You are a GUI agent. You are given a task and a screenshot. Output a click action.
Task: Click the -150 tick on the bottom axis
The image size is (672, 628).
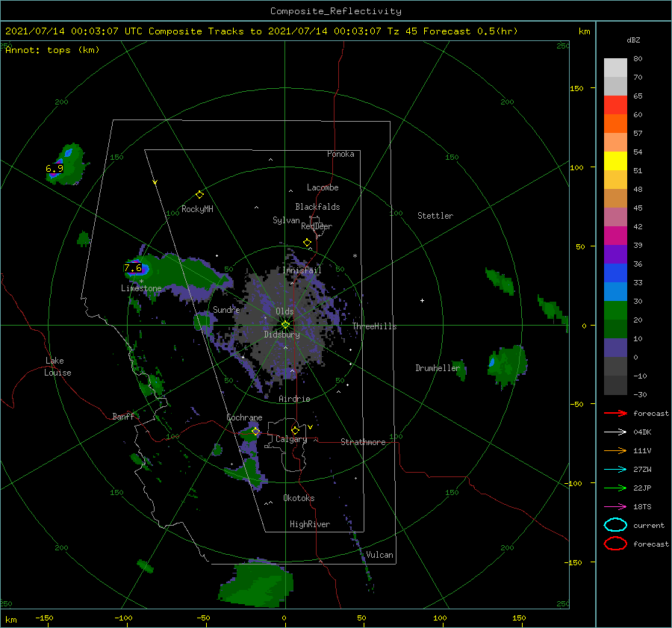(44, 618)
